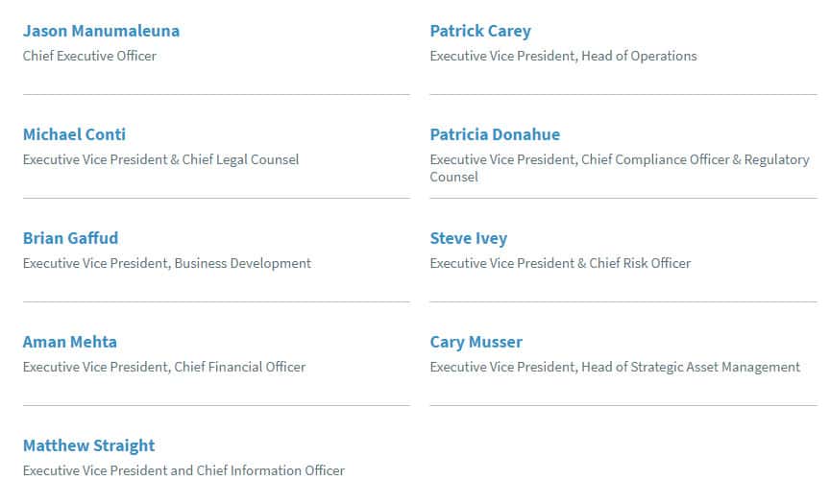
Task: Open the Cary Musser link
Action: [476, 342]
